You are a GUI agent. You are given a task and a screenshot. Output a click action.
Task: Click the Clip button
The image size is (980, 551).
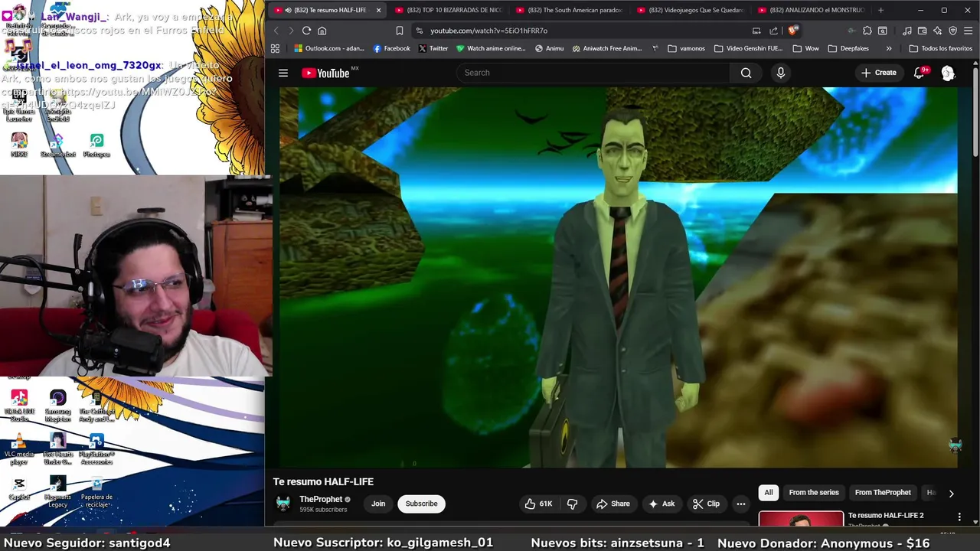point(706,504)
